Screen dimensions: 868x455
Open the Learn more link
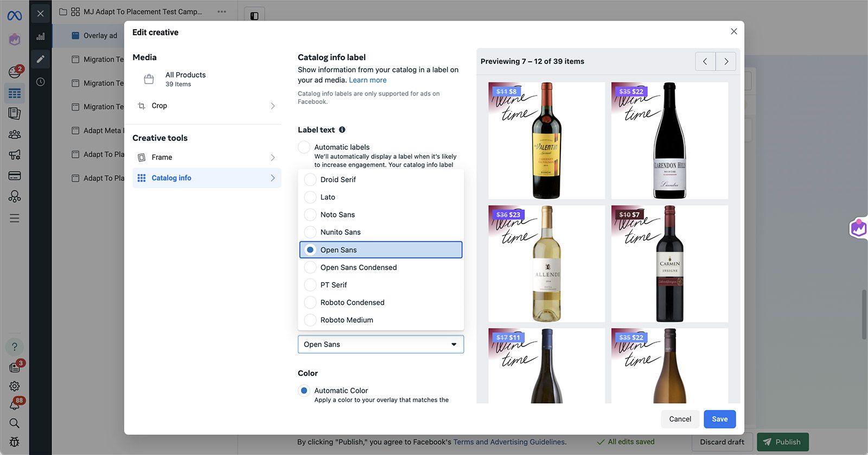(368, 80)
